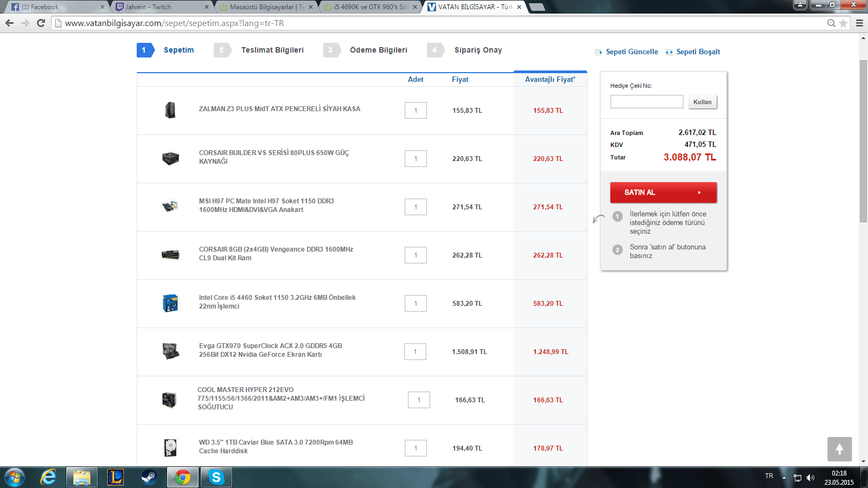Click the Intel Core i5 4460 box image
Screen dimensions: 868x488
170,303
